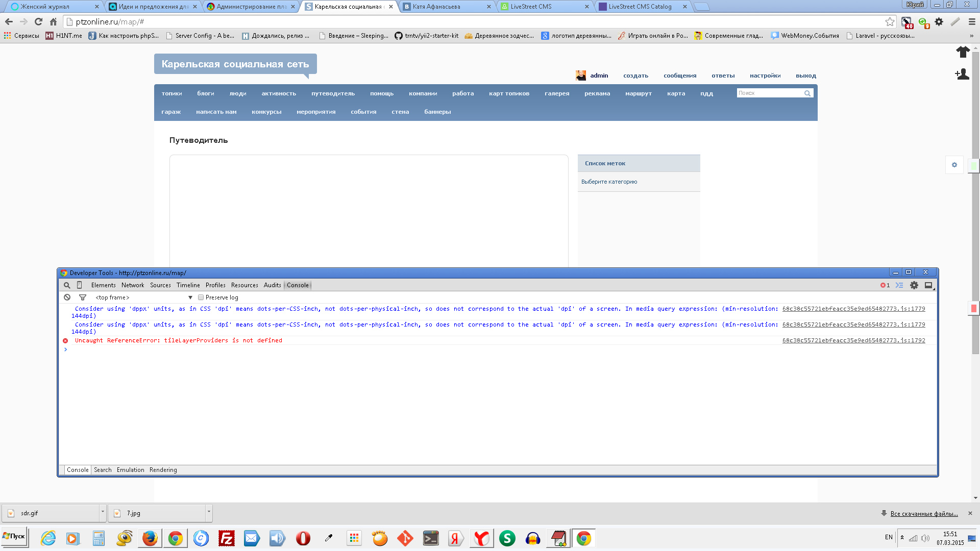
Task: Open DevTools settings gear
Action: [914, 285]
